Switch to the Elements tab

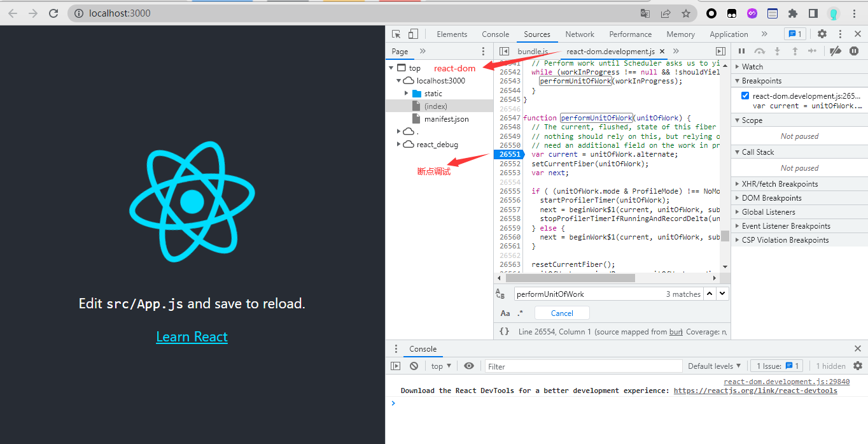pos(452,34)
